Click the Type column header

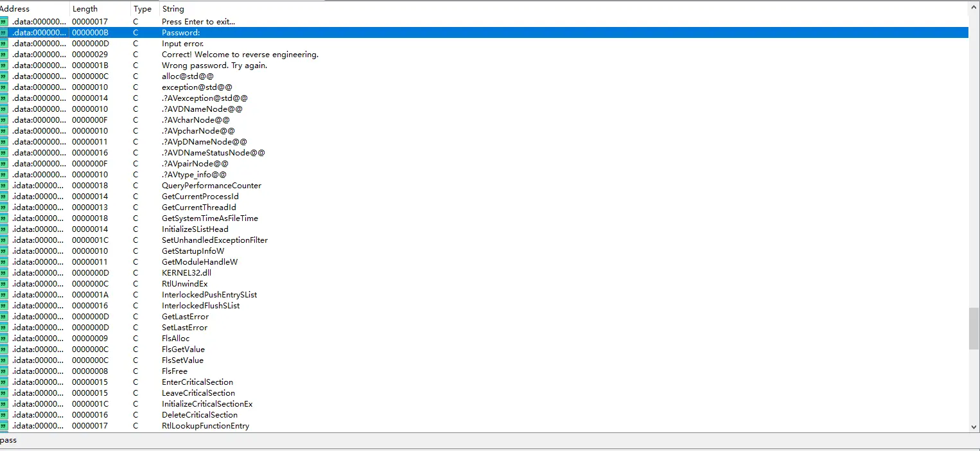click(x=144, y=9)
